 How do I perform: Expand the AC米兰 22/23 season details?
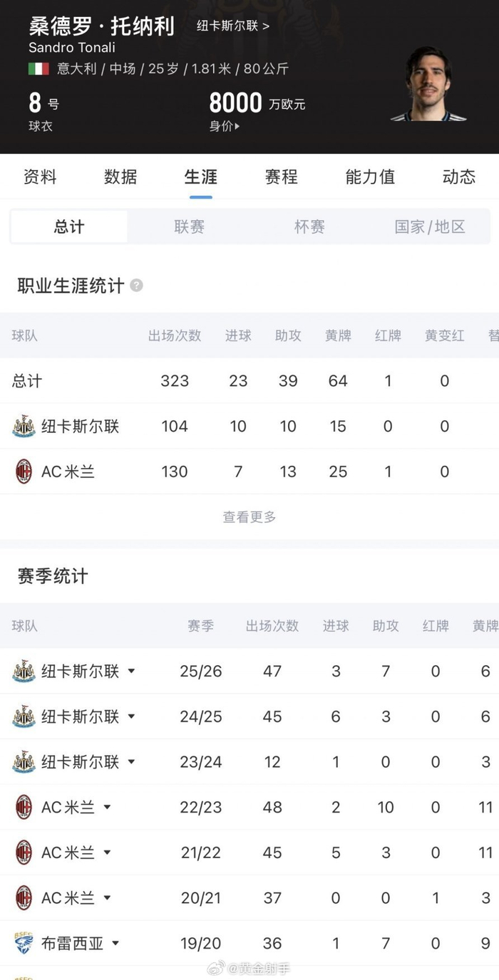pos(108,807)
